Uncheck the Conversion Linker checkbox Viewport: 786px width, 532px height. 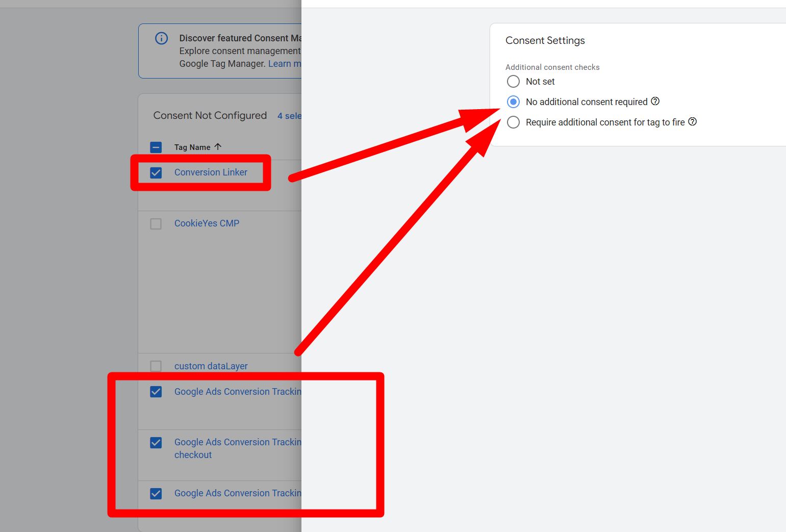(x=156, y=173)
